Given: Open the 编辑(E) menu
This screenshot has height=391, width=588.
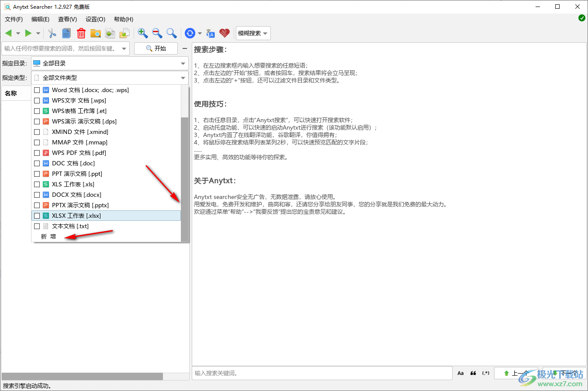Looking at the screenshot, I should pyautogui.click(x=40, y=19).
